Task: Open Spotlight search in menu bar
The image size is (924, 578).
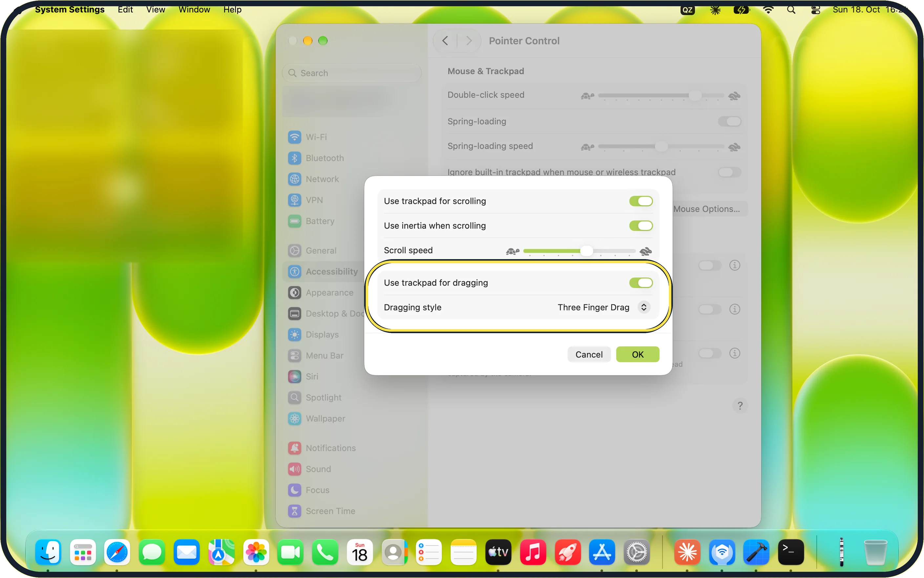Action: (791, 10)
